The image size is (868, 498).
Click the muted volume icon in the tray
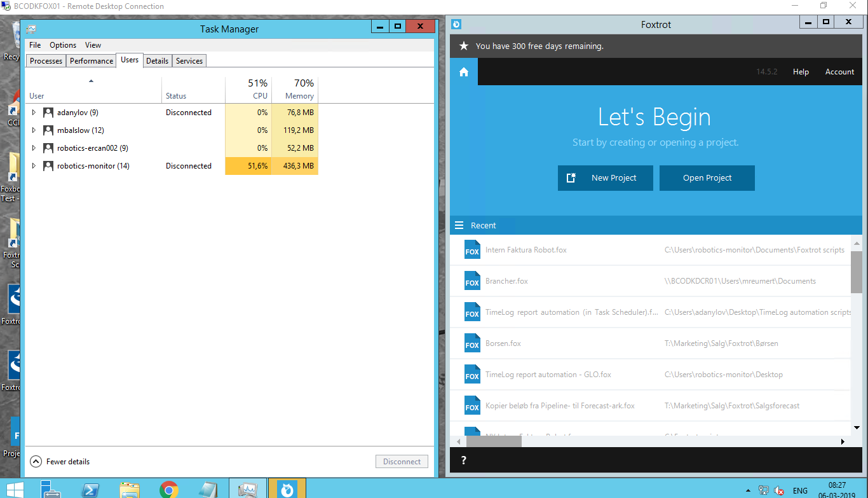tap(779, 490)
